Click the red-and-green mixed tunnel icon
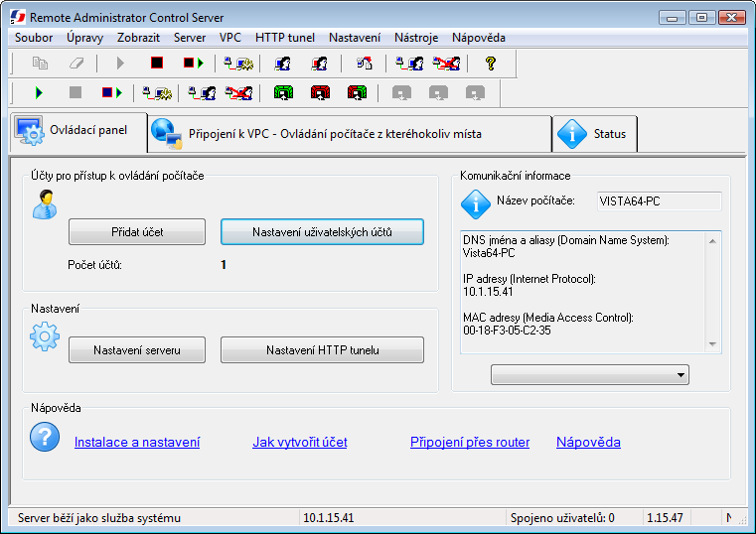 coord(357,92)
